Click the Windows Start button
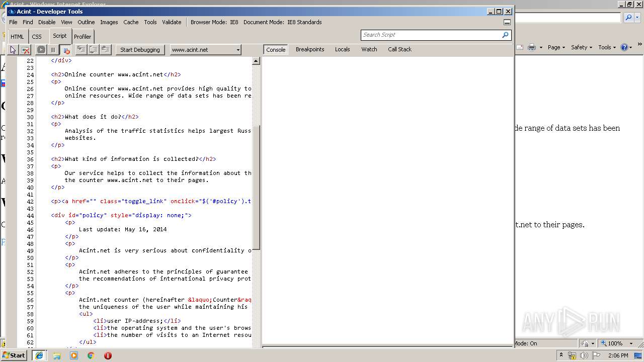Viewport: 644px width, 362px height. point(14,355)
